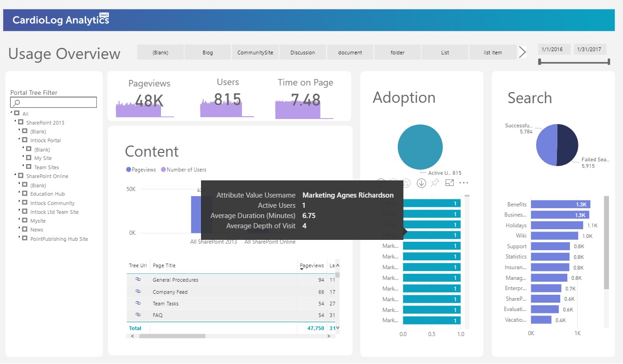Click the Search bar chart vertical scrollbar
This screenshot has height=364, width=623.
point(606,242)
